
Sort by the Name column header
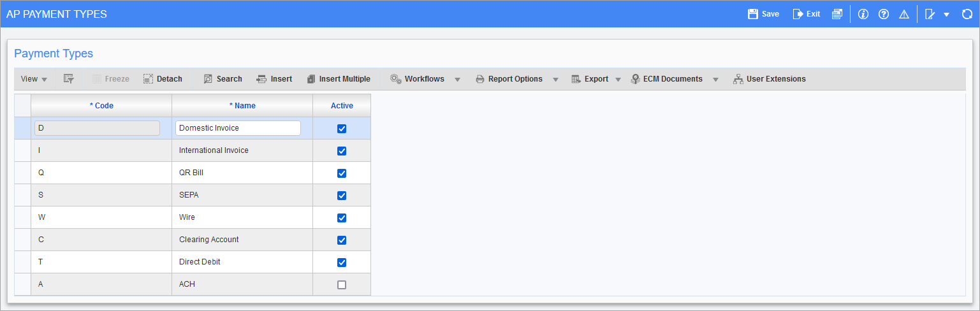click(x=242, y=106)
